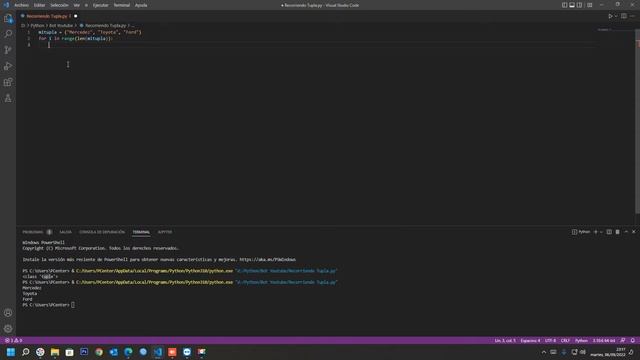Click the editor vertical scrollbar
Viewport: 640px width, 360px height.
pos(637,122)
